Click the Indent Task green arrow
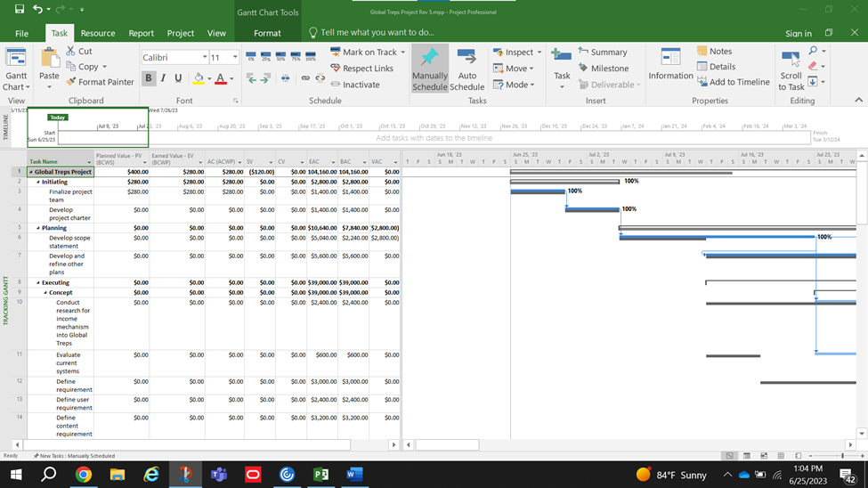Viewport: 868px width, 488px height. point(265,78)
